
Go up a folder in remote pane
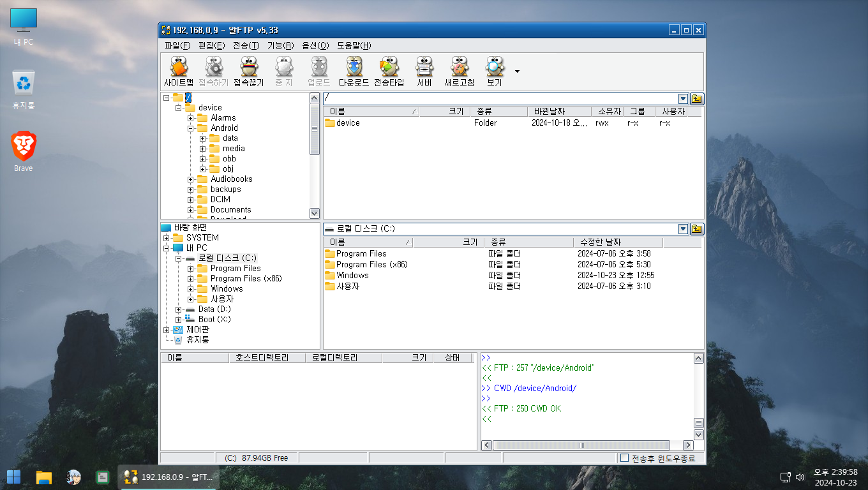(696, 98)
